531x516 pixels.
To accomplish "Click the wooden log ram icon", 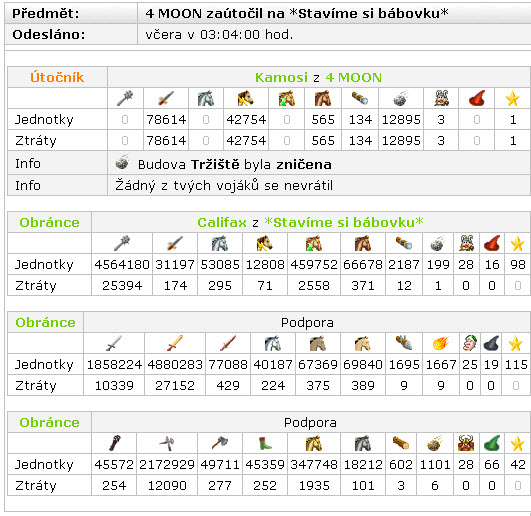I will [x=401, y=443].
